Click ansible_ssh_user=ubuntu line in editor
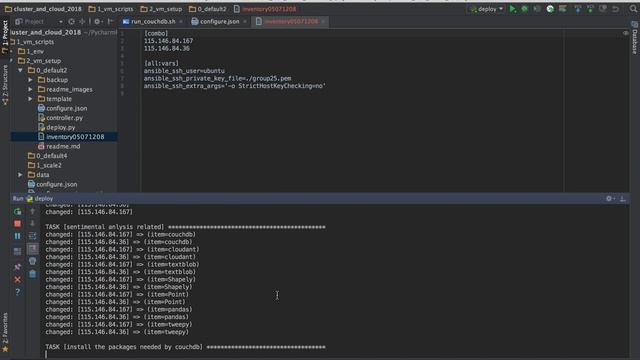 pyautogui.click(x=184, y=71)
